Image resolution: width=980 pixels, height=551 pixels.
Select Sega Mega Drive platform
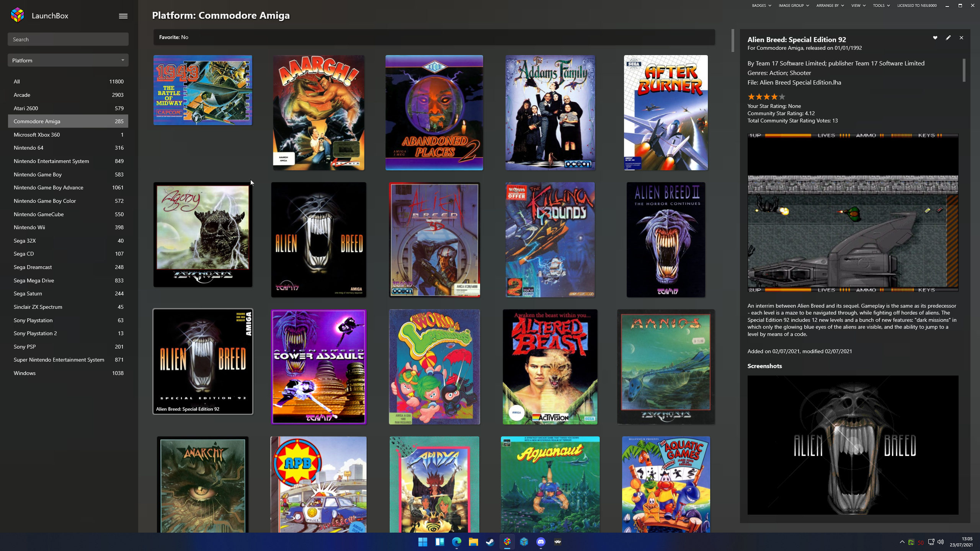(x=68, y=280)
